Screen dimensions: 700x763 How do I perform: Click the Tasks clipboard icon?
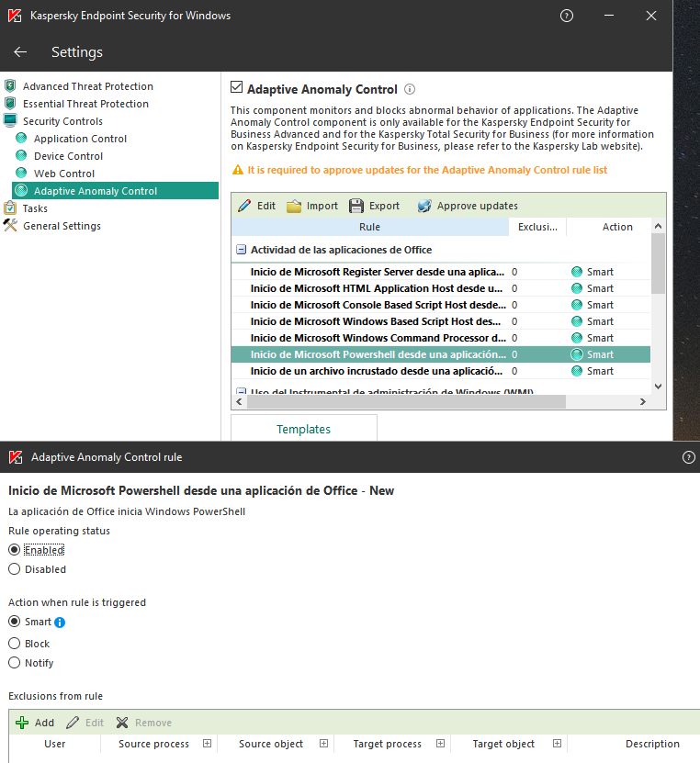[10, 208]
